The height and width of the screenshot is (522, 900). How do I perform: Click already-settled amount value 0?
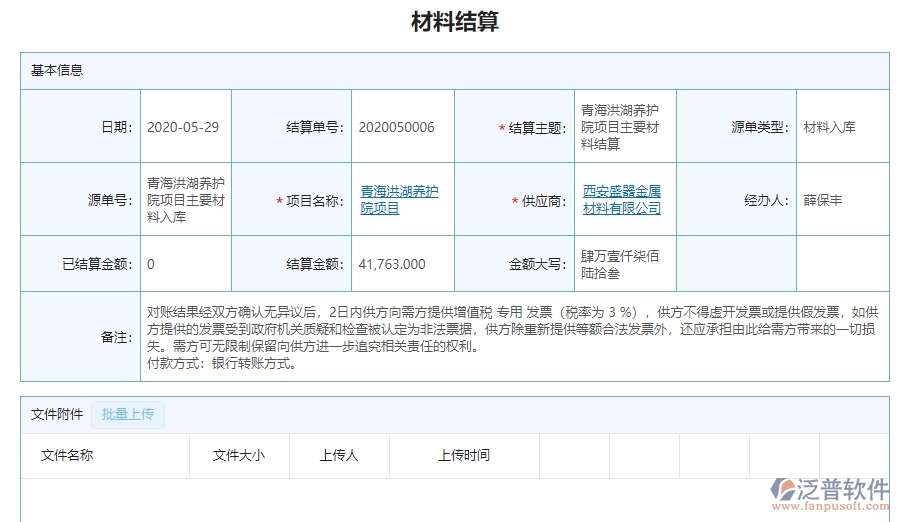(x=150, y=264)
